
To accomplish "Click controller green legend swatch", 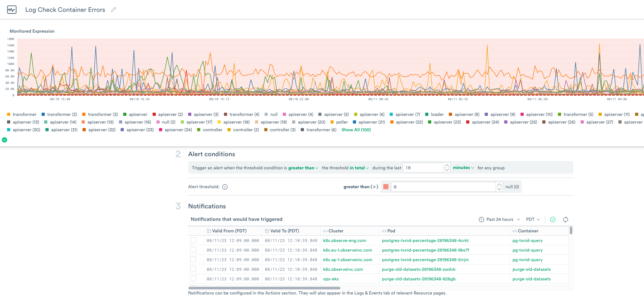I will 199,130.
